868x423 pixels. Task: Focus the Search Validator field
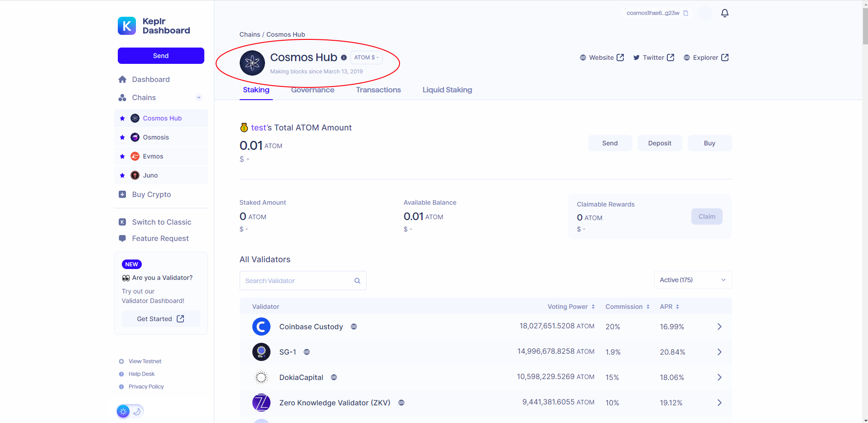(x=303, y=281)
